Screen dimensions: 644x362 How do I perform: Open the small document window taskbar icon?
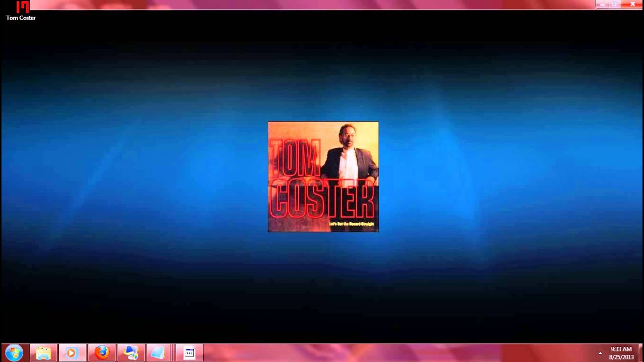coord(190,353)
